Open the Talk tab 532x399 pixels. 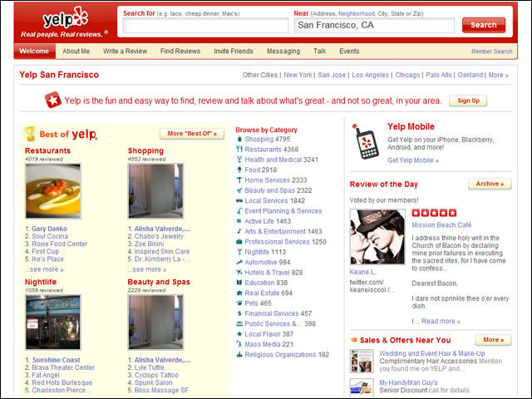(319, 52)
